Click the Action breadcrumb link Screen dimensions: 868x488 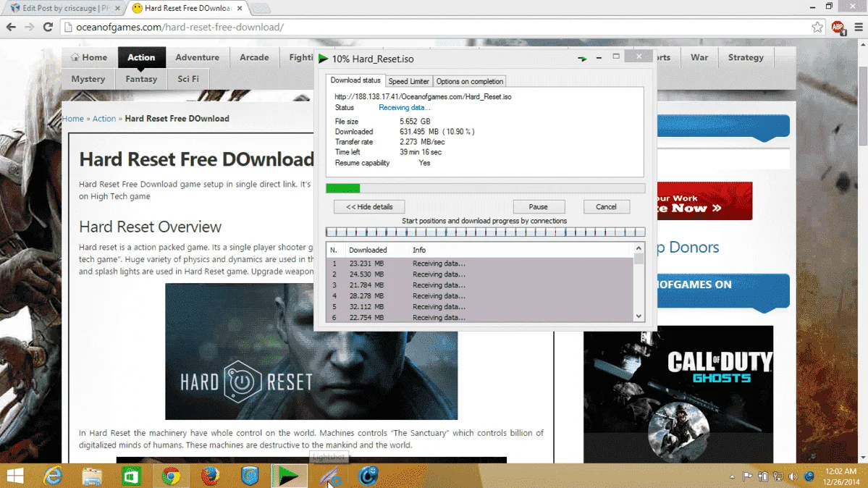point(104,119)
